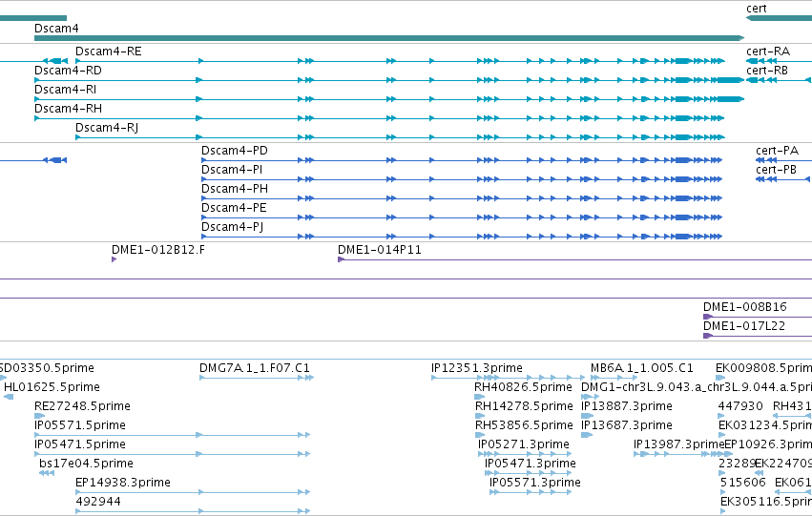This screenshot has width=812, height=516.
Task: Select EST RE27248.5prime
Action: coord(82,406)
